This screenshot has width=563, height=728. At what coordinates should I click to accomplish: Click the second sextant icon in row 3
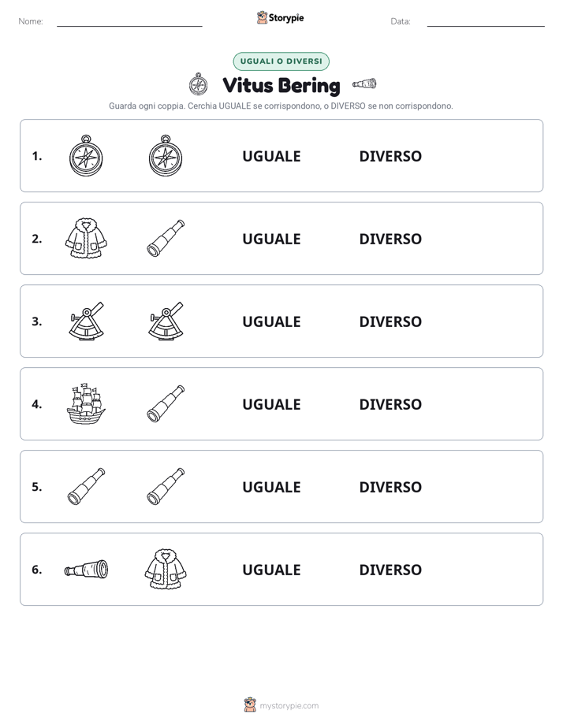tap(166, 321)
